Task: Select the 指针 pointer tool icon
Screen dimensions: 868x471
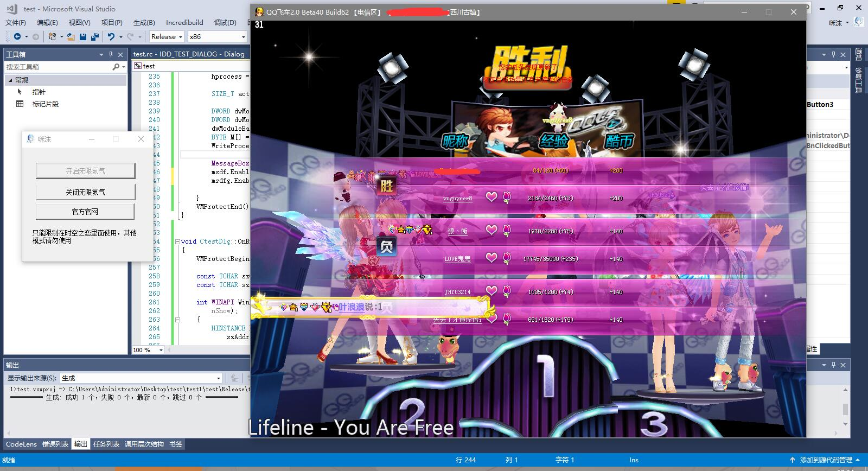Action: (20, 92)
